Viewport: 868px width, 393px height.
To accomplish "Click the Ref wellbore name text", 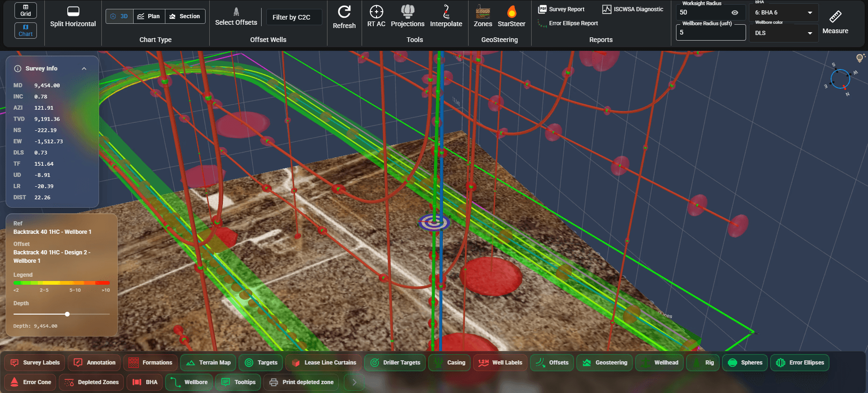I will [x=52, y=232].
